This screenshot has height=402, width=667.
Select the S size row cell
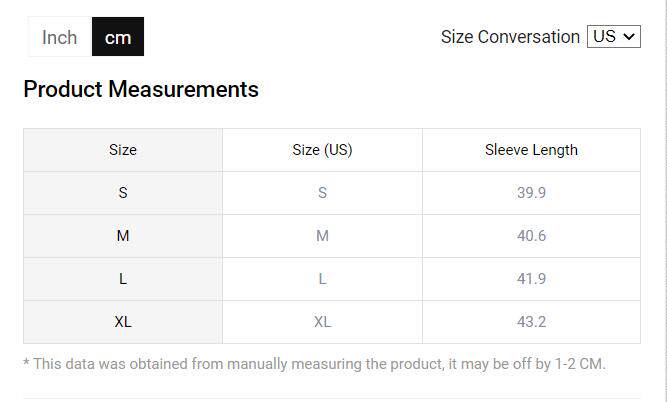click(123, 193)
